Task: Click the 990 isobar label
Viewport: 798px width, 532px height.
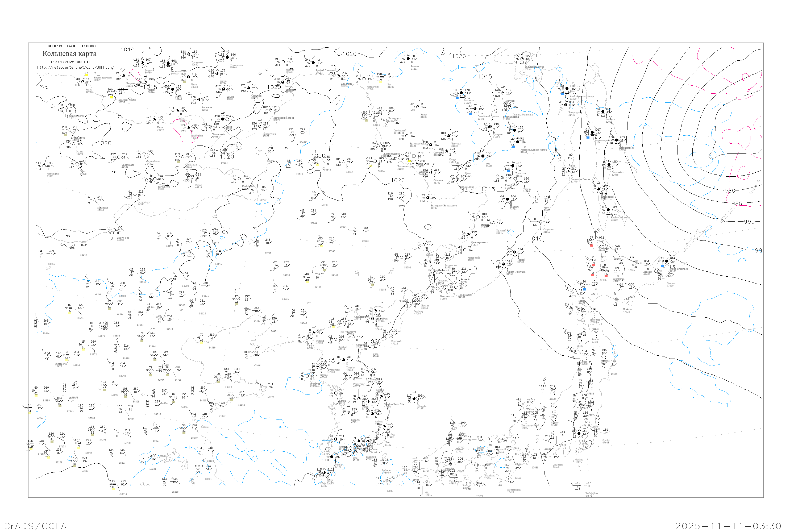Action: coord(749,222)
